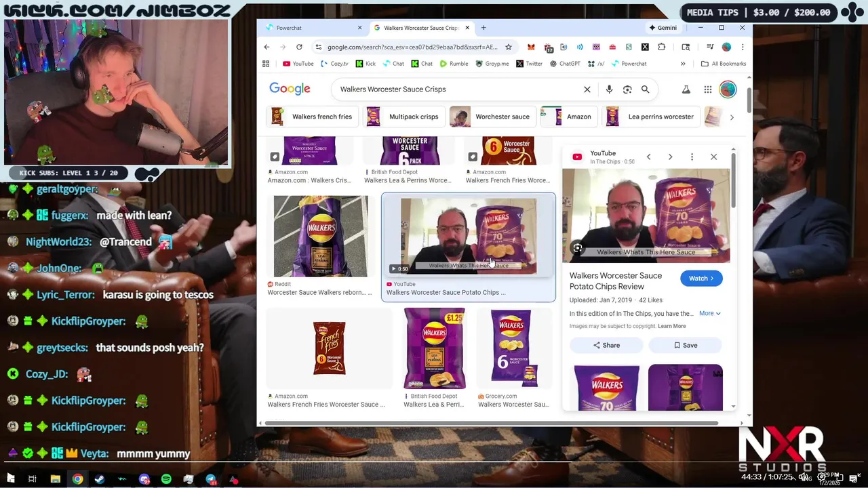The image size is (868, 488).
Task: Open a new Chrome tab
Action: pyautogui.click(x=484, y=28)
